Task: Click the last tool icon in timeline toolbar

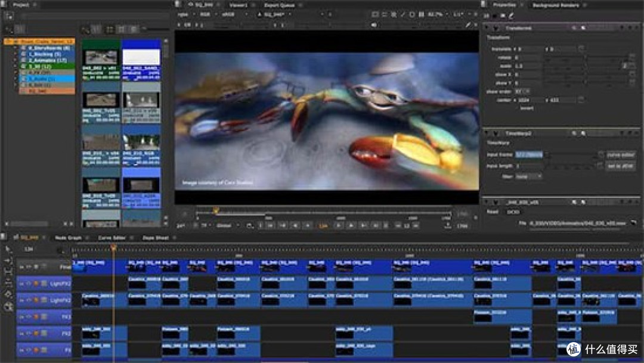Action: coord(8,306)
